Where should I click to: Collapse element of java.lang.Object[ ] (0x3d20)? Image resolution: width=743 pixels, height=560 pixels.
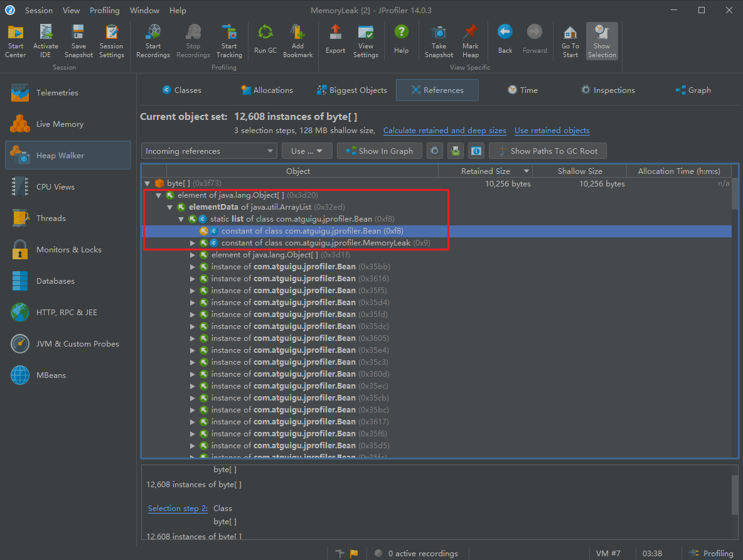pyautogui.click(x=159, y=195)
